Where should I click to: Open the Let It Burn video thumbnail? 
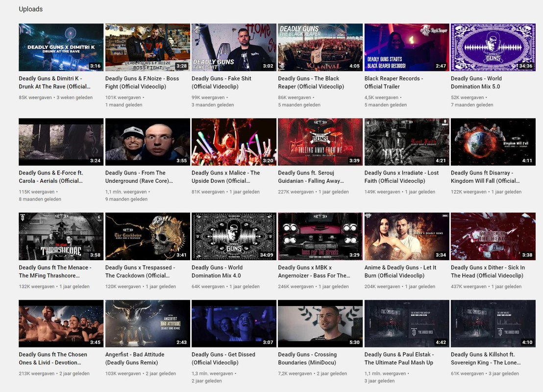[x=407, y=236]
